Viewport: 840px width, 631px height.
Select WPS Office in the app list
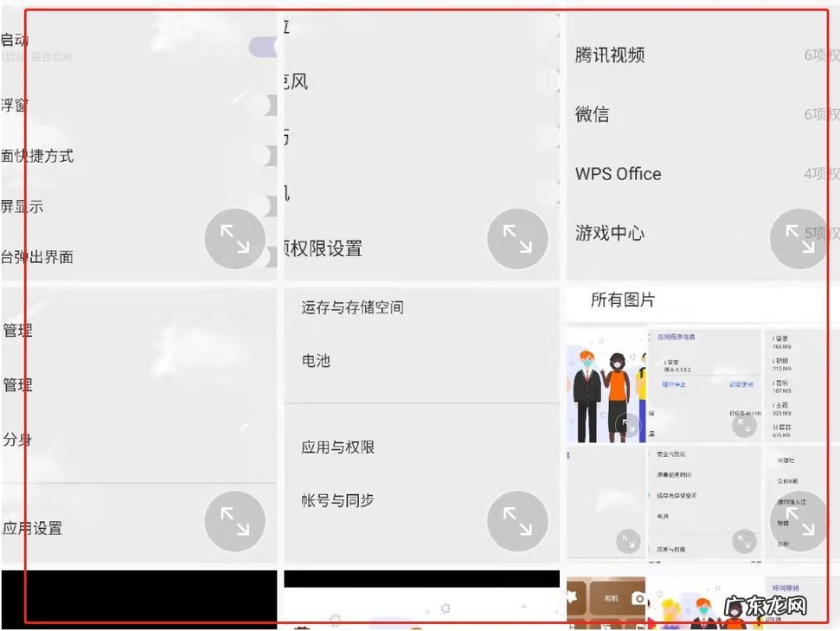click(x=618, y=173)
